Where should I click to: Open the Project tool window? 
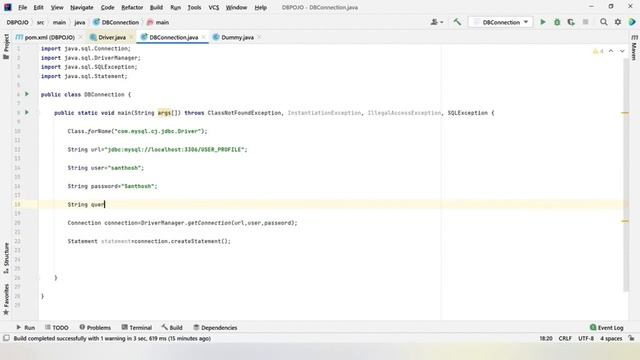(6, 46)
